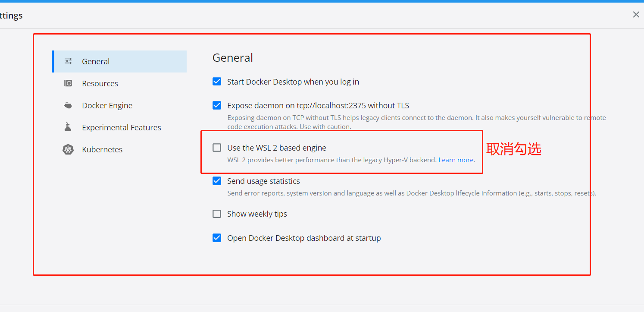Click the Resources disk icon
Screen dimensions: 644x312
coord(68,83)
